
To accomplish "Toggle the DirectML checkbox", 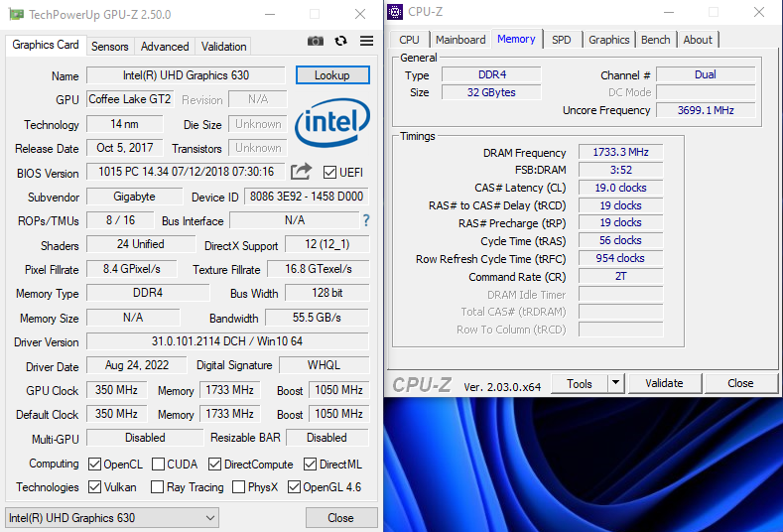I will (310, 465).
